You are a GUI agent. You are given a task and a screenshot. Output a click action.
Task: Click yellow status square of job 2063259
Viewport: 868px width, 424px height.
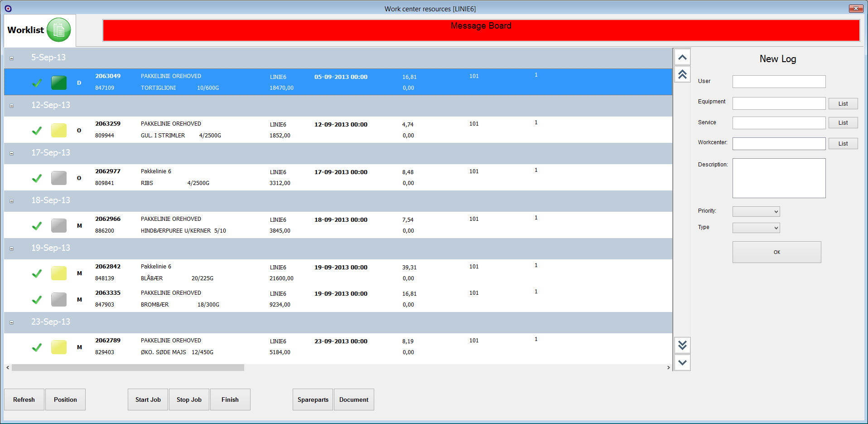(x=59, y=131)
